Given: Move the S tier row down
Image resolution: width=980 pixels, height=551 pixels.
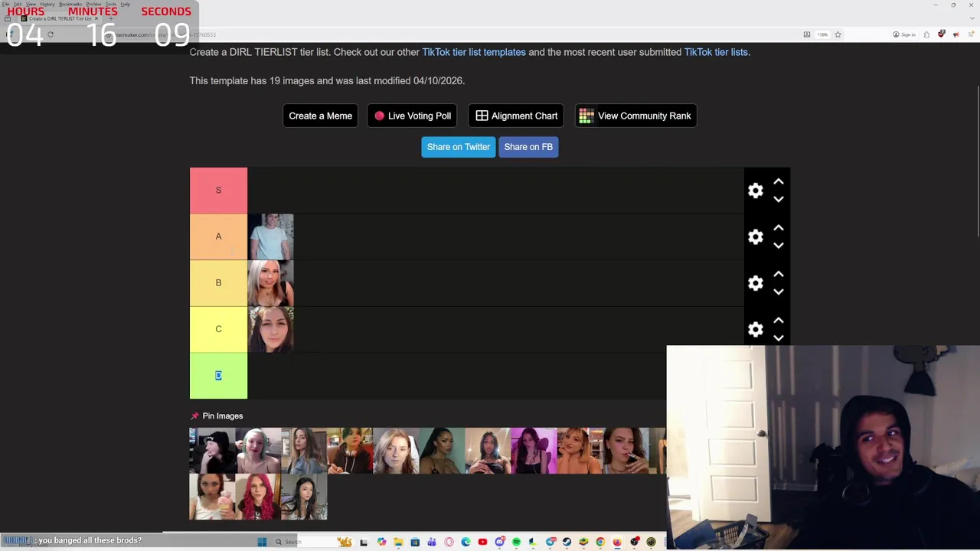Looking at the screenshot, I should point(779,199).
